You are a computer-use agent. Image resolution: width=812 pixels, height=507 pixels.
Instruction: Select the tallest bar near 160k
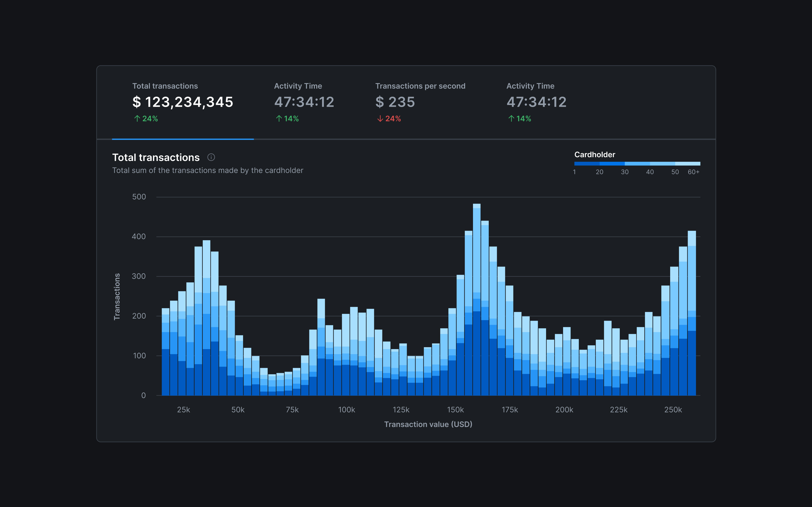[x=477, y=302]
